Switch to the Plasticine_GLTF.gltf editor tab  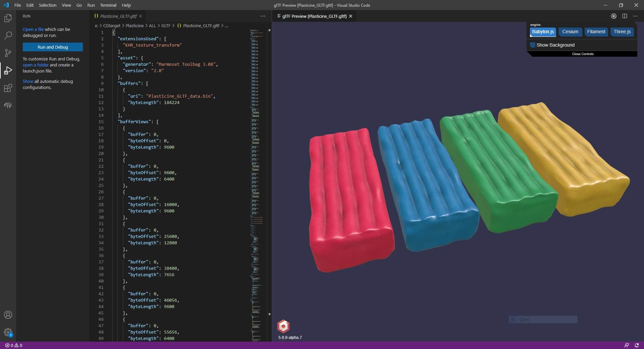click(118, 16)
